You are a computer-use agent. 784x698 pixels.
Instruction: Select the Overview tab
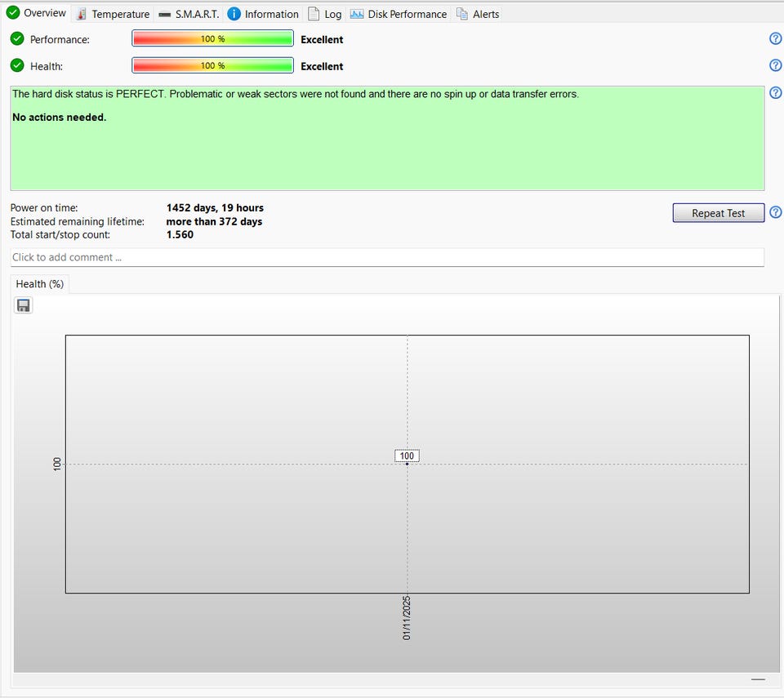click(37, 13)
